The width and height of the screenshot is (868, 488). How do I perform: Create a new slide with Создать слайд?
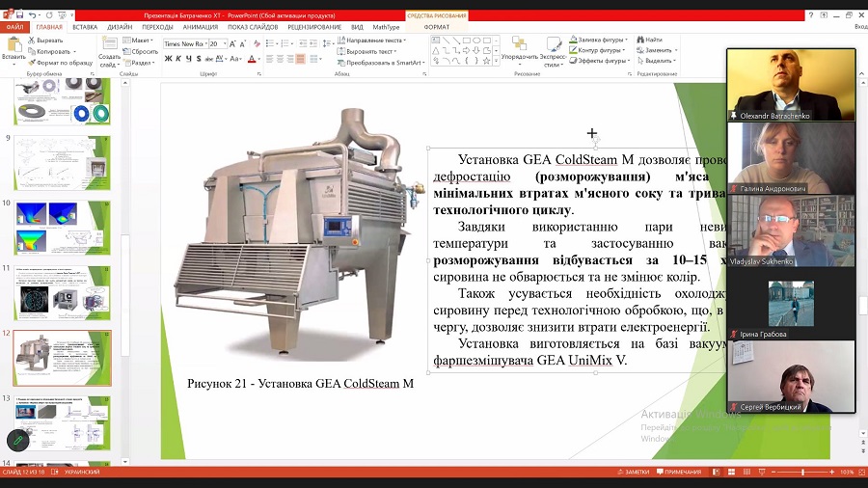click(109, 51)
